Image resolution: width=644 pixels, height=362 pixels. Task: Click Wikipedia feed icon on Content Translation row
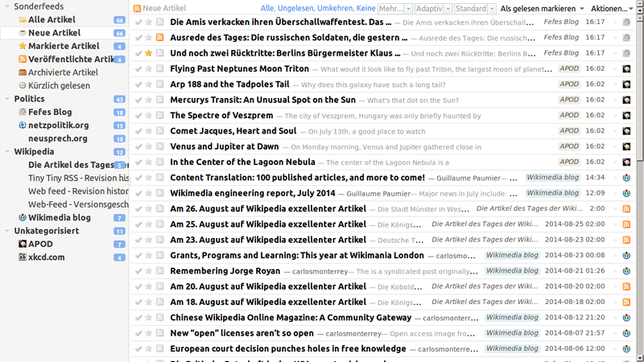[x=626, y=177]
